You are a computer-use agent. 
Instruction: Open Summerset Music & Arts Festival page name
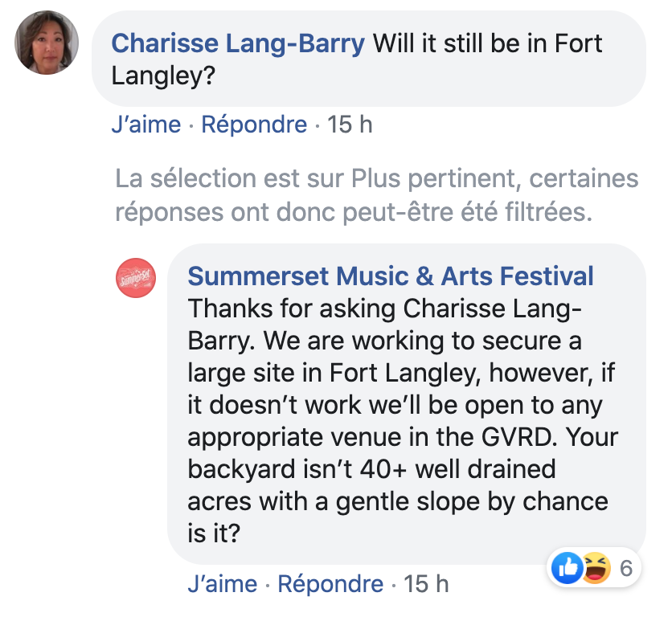[x=391, y=276]
